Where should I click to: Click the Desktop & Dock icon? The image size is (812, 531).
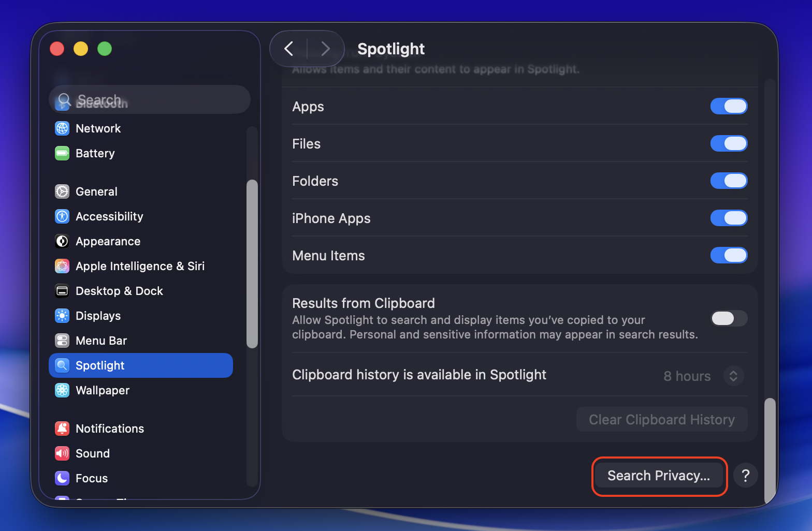62,291
